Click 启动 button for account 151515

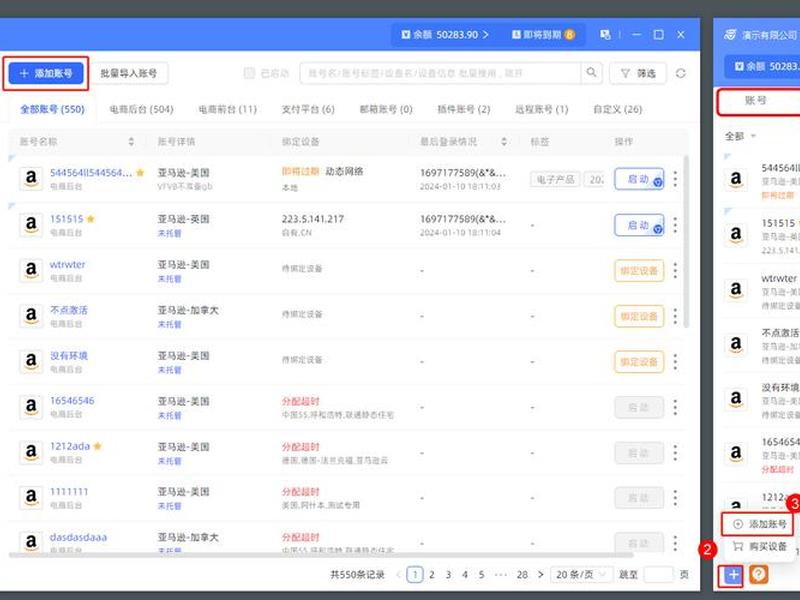pyautogui.click(x=639, y=225)
